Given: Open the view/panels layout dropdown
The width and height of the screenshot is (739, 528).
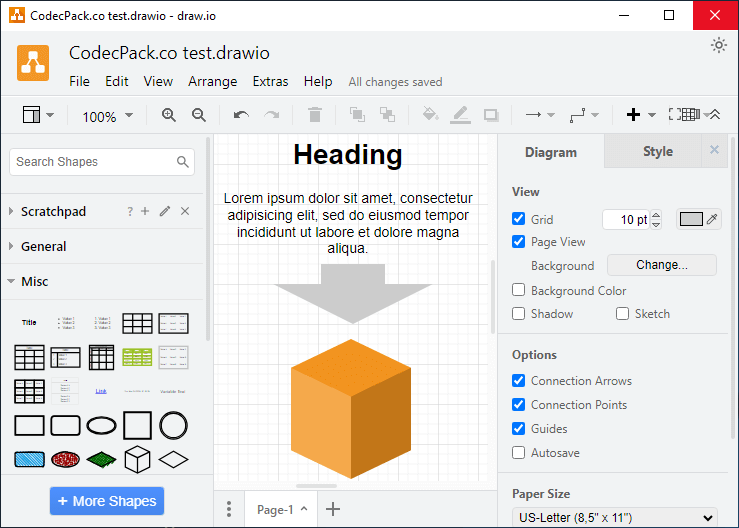Looking at the screenshot, I should [38, 115].
